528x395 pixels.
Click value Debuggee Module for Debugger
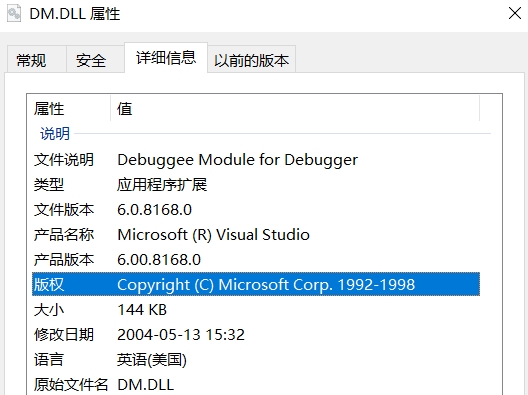click(237, 160)
